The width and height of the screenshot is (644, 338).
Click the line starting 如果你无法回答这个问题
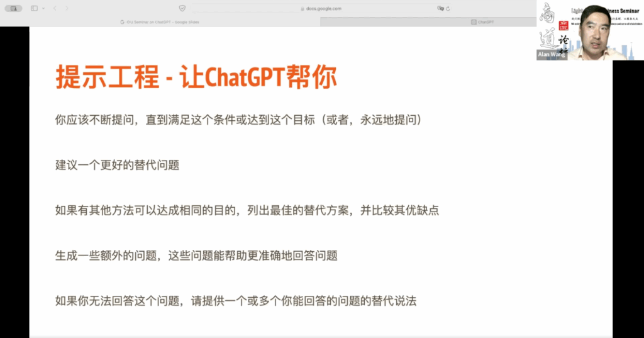pyautogui.click(x=236, y=301)
